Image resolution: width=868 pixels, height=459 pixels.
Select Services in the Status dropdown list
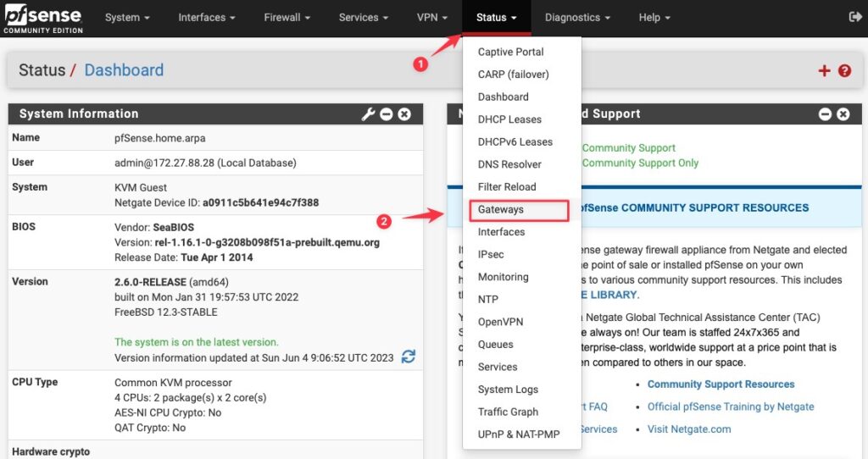[522, 367]
